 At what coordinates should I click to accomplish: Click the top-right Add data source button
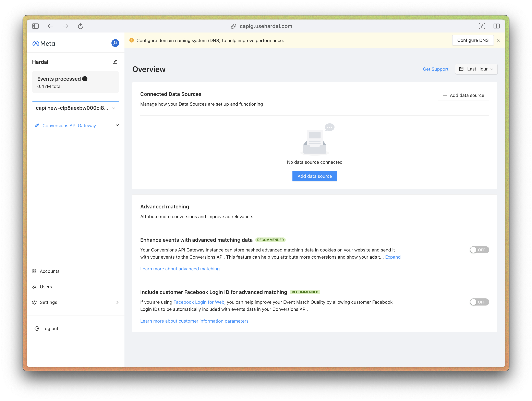[x=463, y=95]
